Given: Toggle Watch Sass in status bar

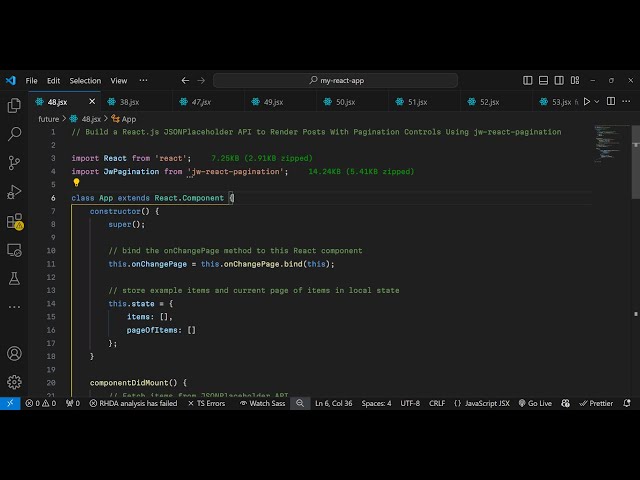Looking at the screenshot, I should (x=262, y=403).
